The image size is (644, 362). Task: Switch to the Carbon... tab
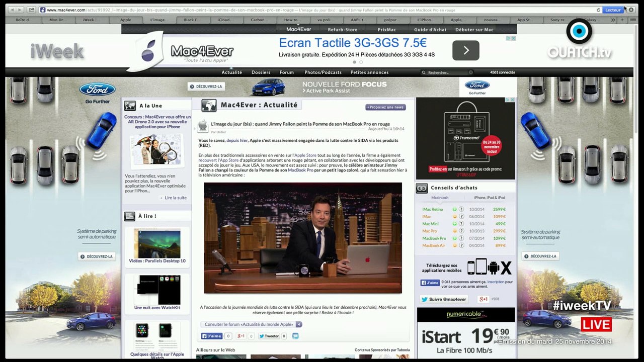coord(259,20)
